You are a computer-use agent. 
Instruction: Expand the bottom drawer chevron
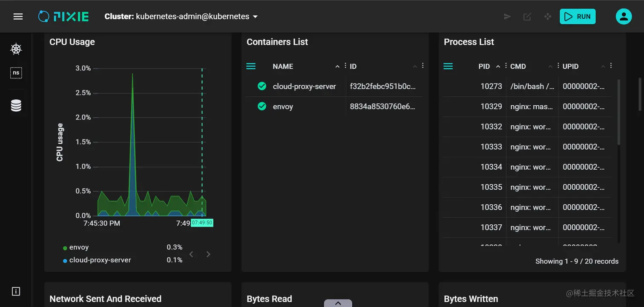tap(338, 303)
